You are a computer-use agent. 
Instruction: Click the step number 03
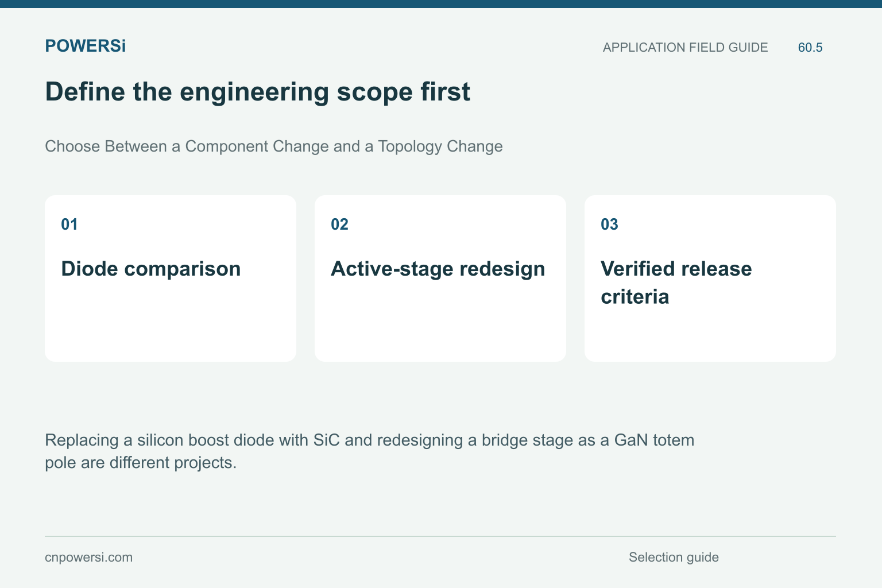(609, 225)
